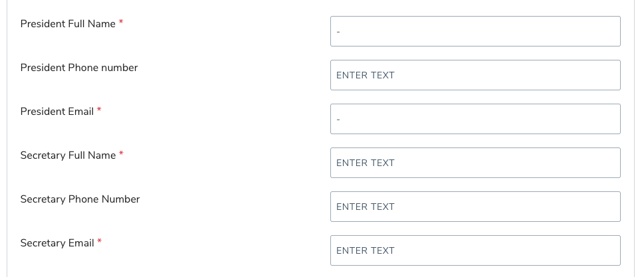Screen dimensions: 644x277
Task: Click "ENTER TEXT" placeholder for President Phone number
Action: point(365,75)
